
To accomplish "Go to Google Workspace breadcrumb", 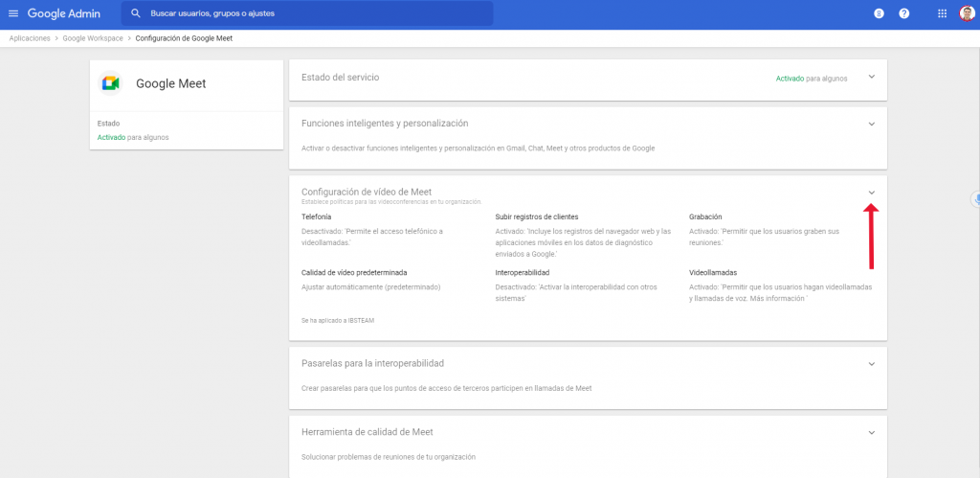I will click(93, 38).
